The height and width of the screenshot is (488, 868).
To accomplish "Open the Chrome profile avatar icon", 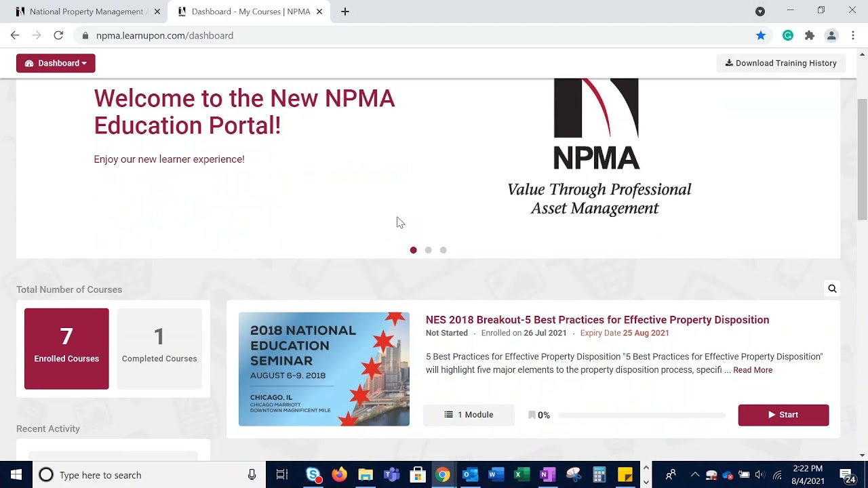I will click(831, 35).
